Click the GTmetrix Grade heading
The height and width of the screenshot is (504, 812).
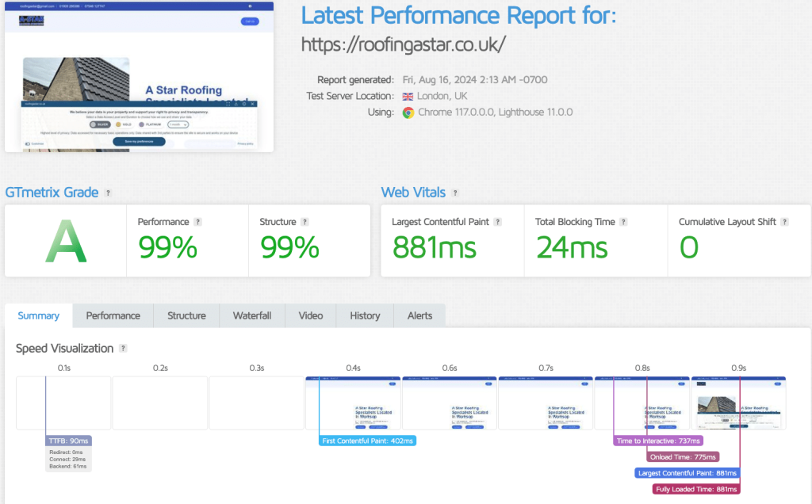click(52, 193)
